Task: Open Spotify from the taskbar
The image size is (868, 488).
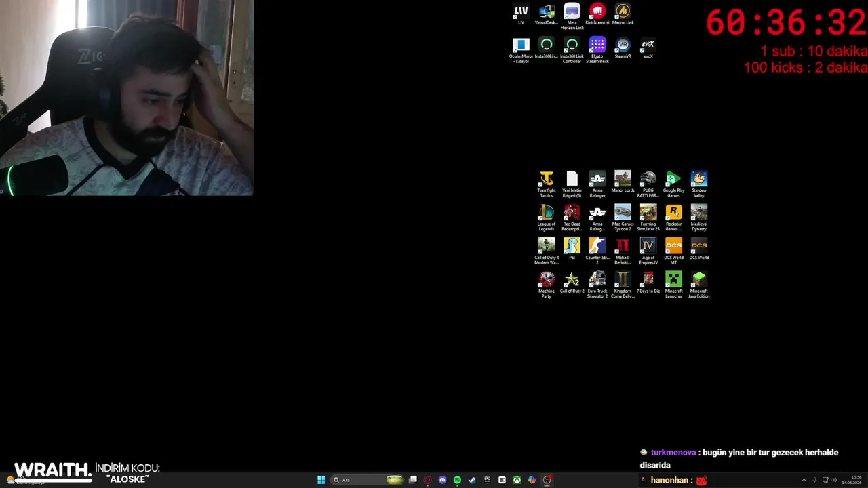Action: (457, 480)
